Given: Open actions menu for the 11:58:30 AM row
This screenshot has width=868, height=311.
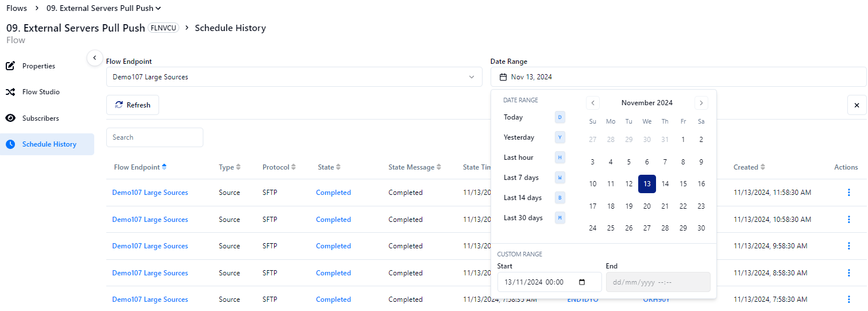Looking at the screenshot, I should click(x=849, y=193).
